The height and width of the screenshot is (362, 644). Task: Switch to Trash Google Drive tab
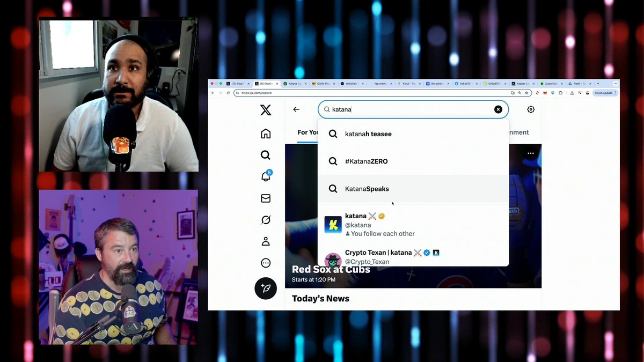[x=580, y=84]
